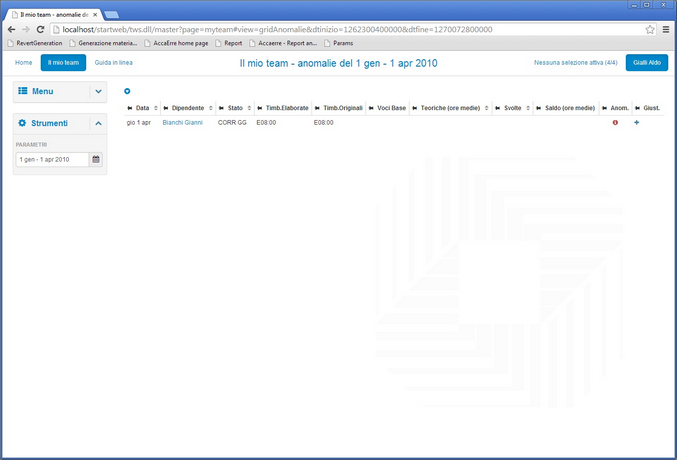The width and height of the screenshot is (677, 460).
Task: Click the pin icon on Teoriche column
Action: 414,108
